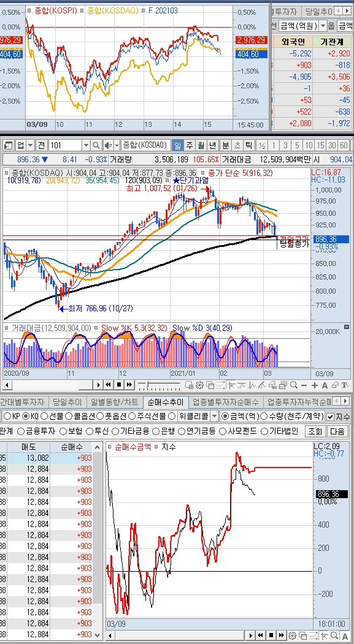Toggle the 지수 checkbox
354x644 pixels.
331,417
